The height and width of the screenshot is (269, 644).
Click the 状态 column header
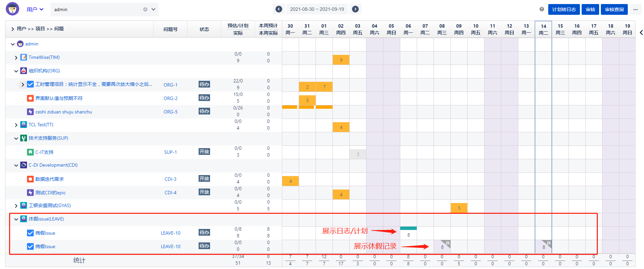point(204,29)
